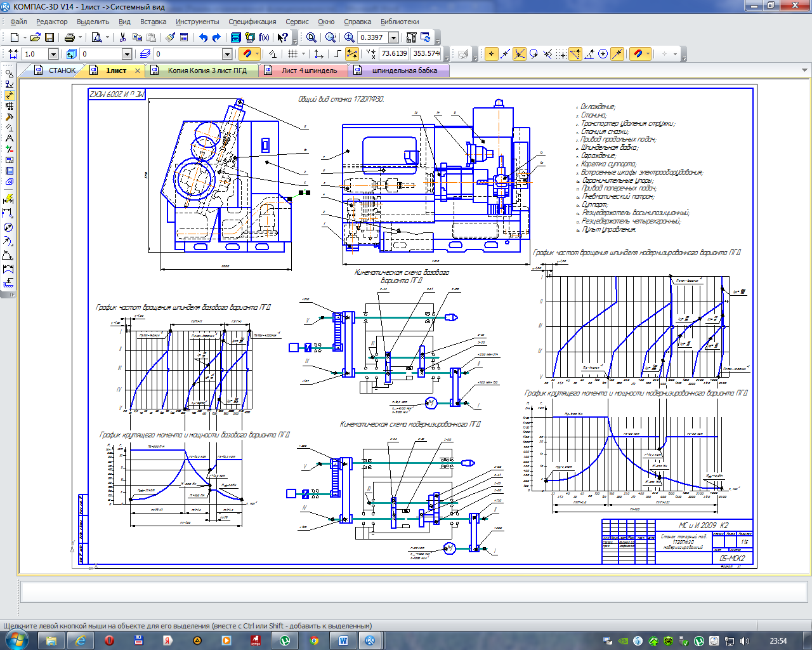Click the Diametral dimension icon

pos(8,227)
